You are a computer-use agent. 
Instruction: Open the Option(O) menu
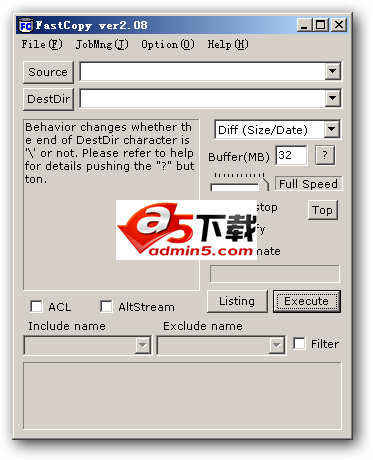tap(168, 44)
